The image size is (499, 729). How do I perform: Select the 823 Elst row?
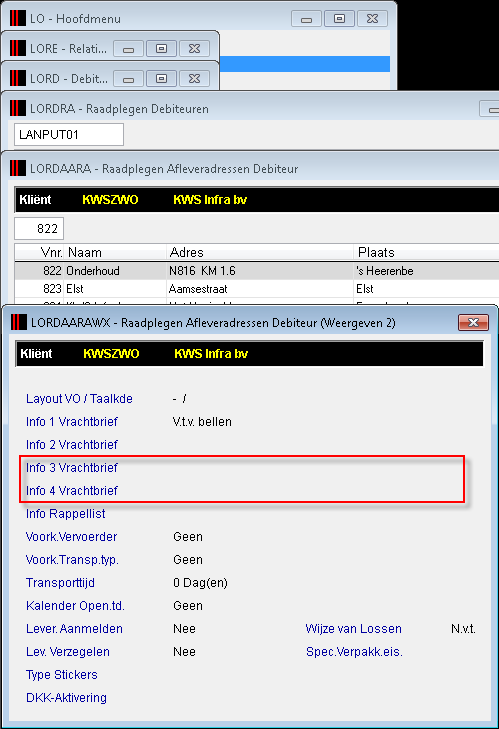(257, 289)
